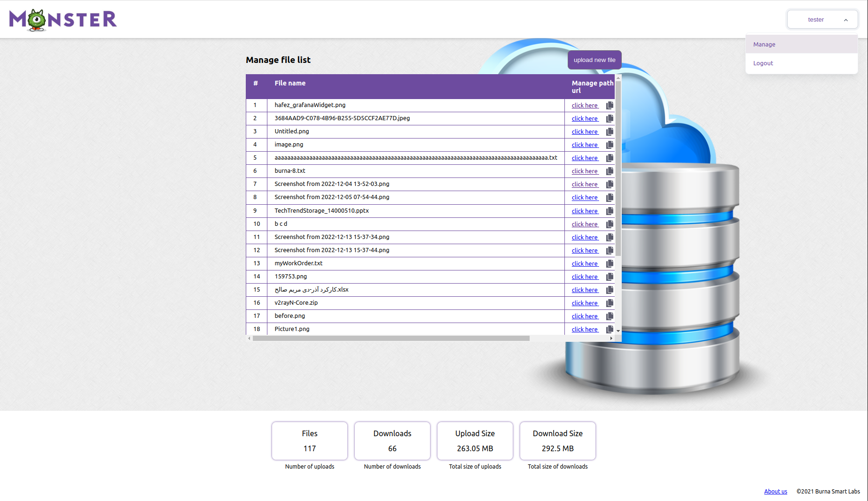868x501 pixels.
Task: Open click here link for Picture1.png
Action: coord(585,329)
